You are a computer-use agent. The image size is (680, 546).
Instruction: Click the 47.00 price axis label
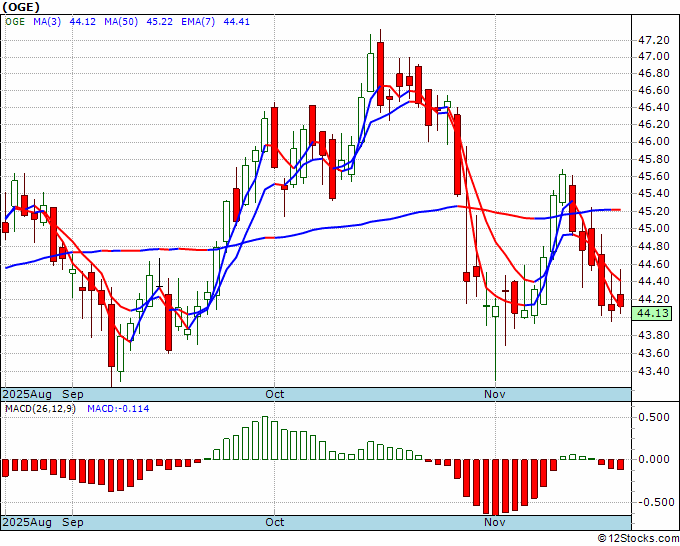(654, 56)
